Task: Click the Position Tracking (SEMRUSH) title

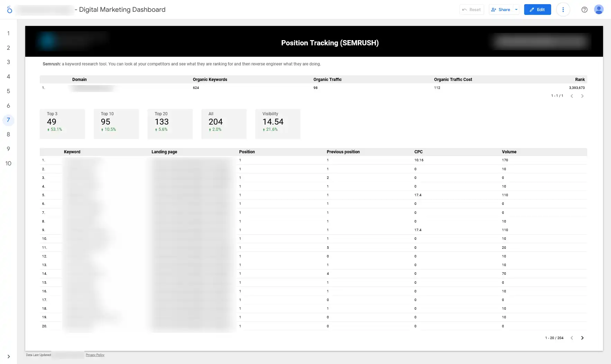Action: [x=330, y=43]
